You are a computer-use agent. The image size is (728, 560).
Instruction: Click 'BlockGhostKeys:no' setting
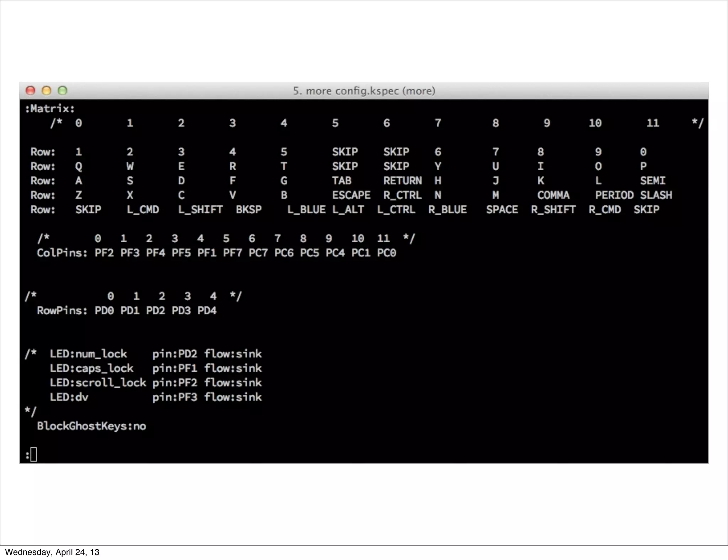click(91, 426)
